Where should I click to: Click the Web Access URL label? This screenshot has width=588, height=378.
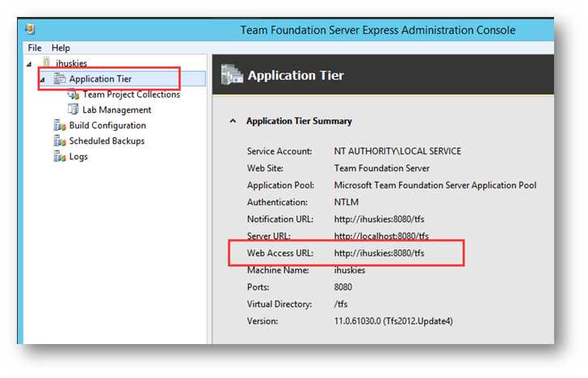(x=280, y=253)
